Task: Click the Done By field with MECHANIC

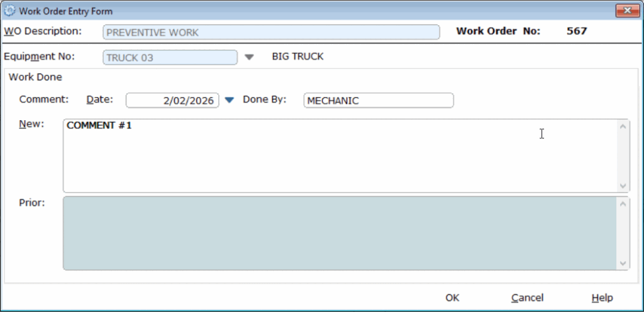Action: point(378,101)
